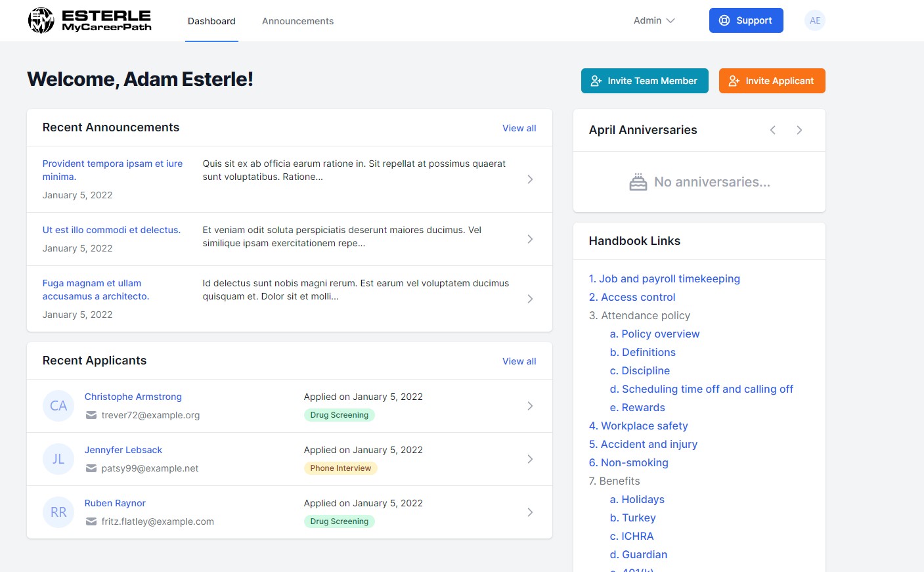The image size is (924, 572).
Task: Open handbook link Rewards
Action: (638, 407)
